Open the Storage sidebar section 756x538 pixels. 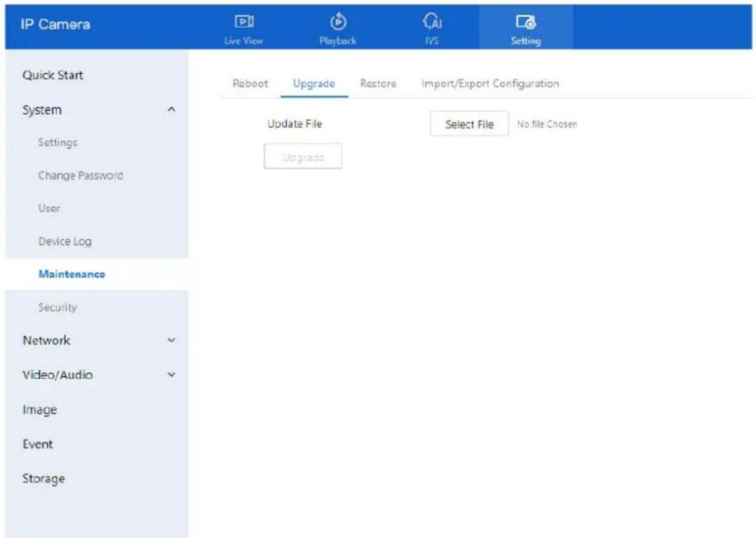(x=44, y=479)
